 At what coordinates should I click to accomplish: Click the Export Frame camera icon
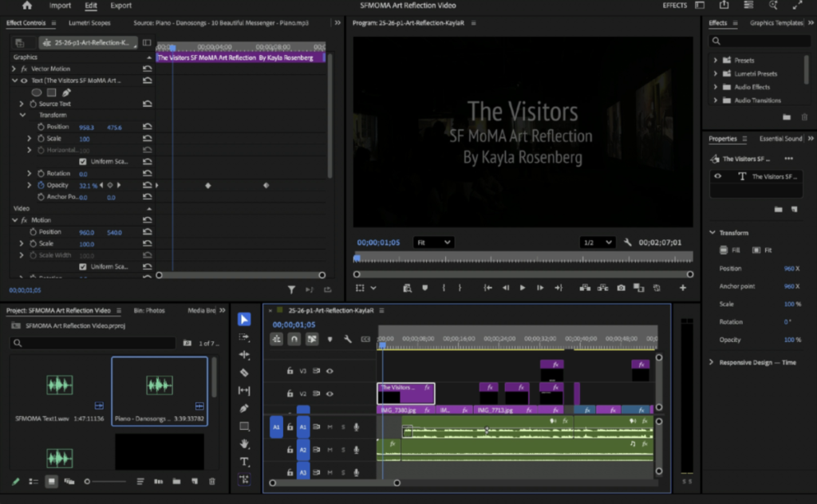coord(621,288)
